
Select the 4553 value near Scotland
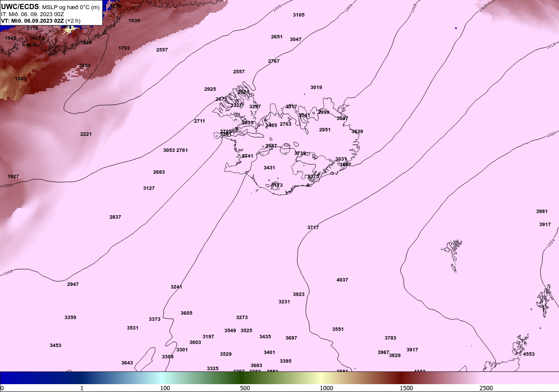(x=529, y=354)
